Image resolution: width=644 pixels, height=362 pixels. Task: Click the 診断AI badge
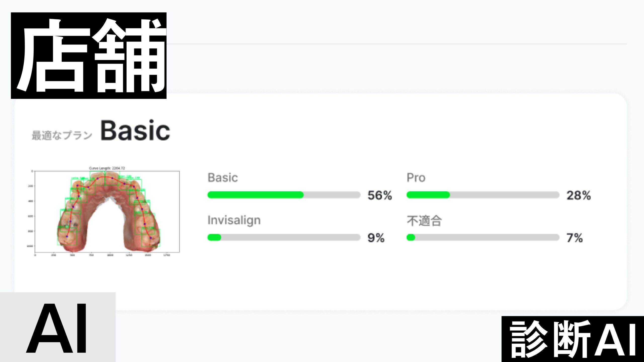[573, 339]
